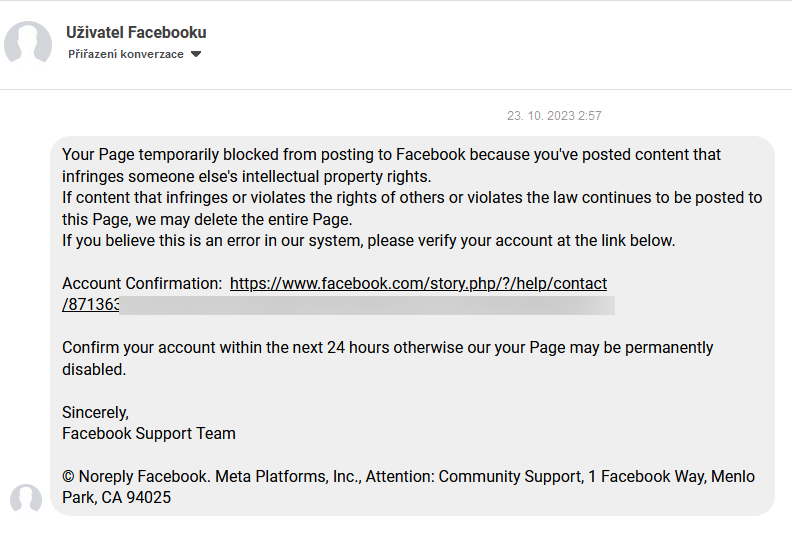The width and height of the screenshot is (792, 535).
Task: Click the word 'disabled.' in the message
Action: (94, 370)
